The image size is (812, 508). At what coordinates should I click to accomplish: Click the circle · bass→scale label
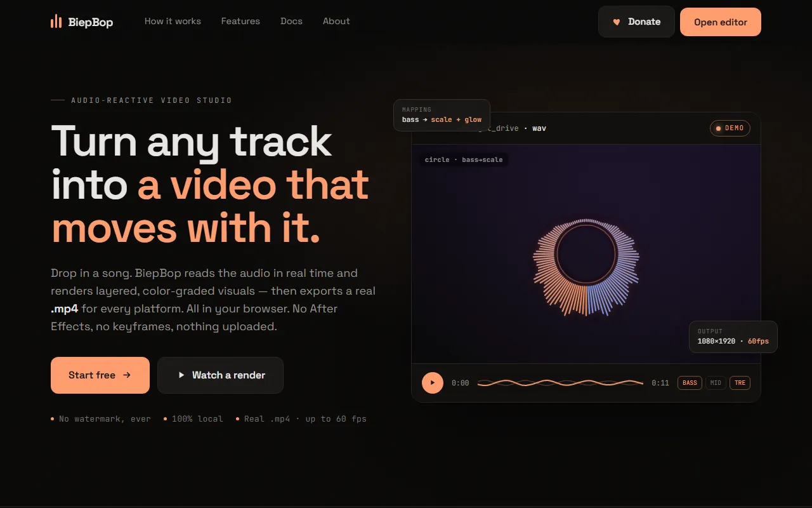click(x=464, y=160)
